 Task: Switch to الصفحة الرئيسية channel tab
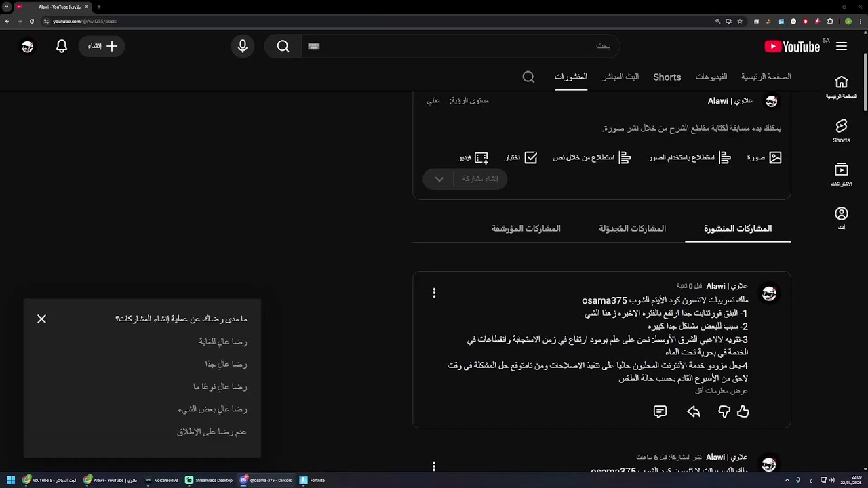(x=766, y=77)
